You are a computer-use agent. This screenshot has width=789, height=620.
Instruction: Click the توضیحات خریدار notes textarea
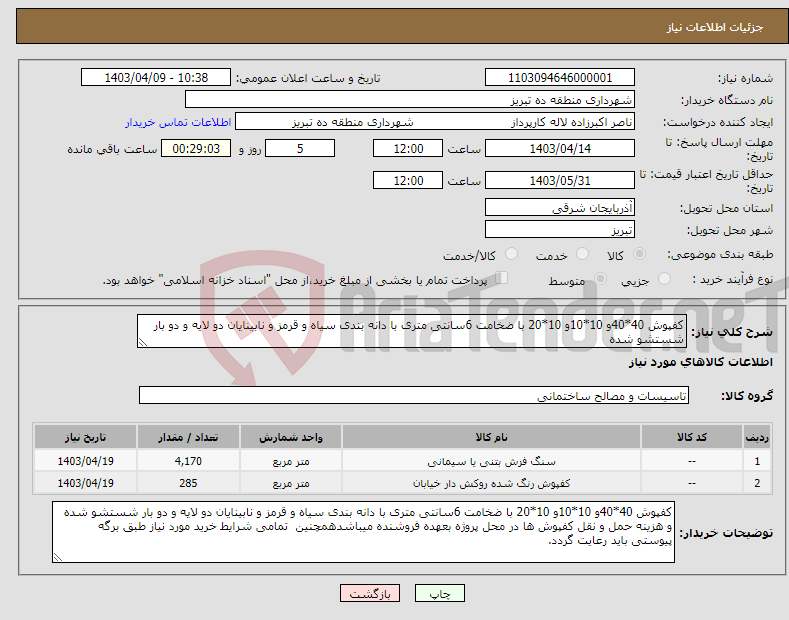click(363, 532)
